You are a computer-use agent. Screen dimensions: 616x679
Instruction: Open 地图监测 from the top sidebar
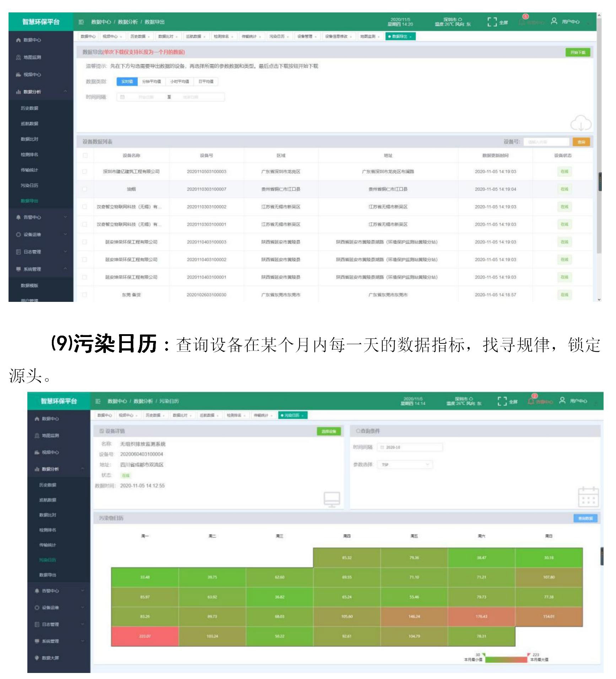32,57
